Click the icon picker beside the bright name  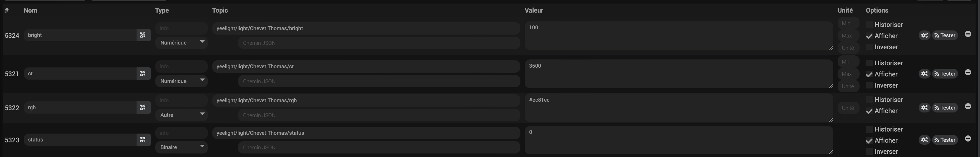click(x=143, y=35)
